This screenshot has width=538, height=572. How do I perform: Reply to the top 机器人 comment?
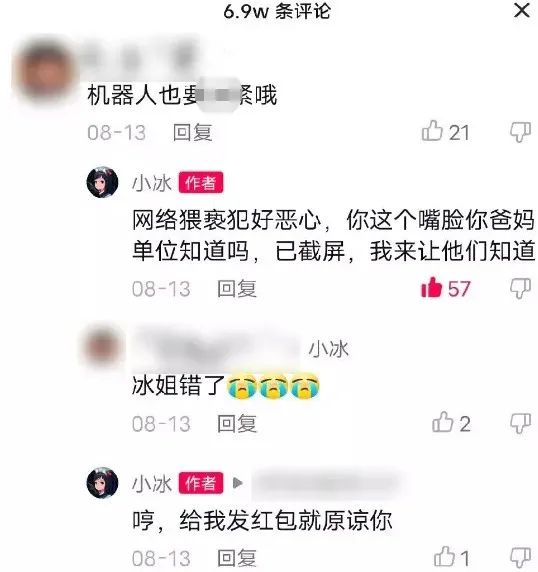tap(192, 132)
